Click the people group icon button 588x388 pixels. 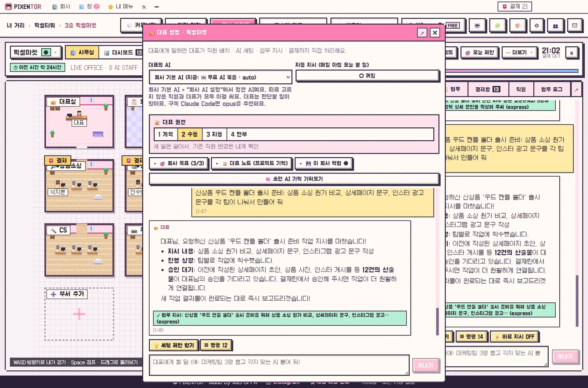[x=555, y=26]
